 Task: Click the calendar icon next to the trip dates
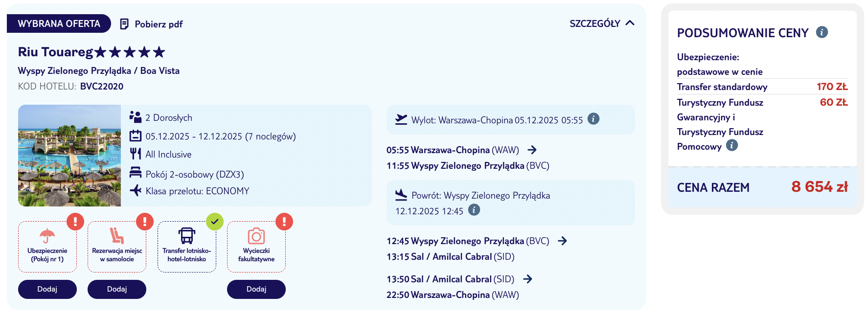pyautogui.click(x=135, y=136)
